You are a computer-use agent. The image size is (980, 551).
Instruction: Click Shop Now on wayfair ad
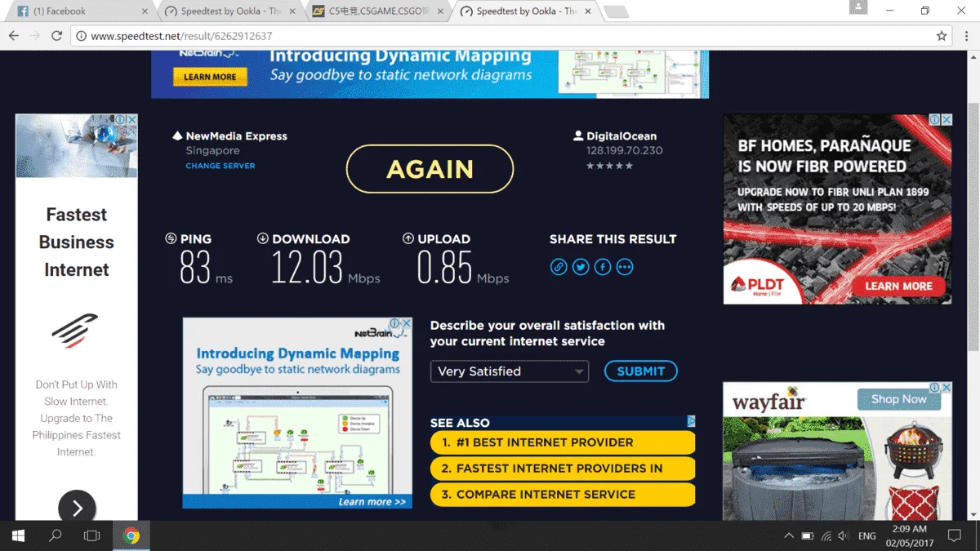898,399
